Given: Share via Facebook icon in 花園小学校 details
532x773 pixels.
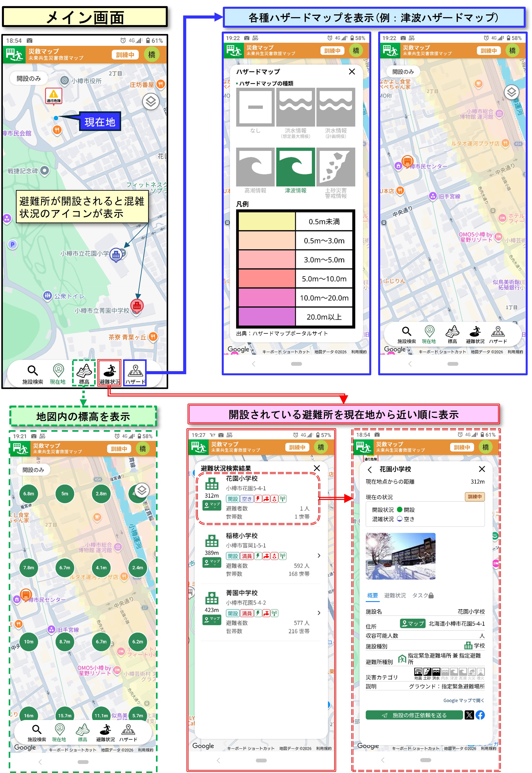Looking at the screenshot, I should coord(480,715).
